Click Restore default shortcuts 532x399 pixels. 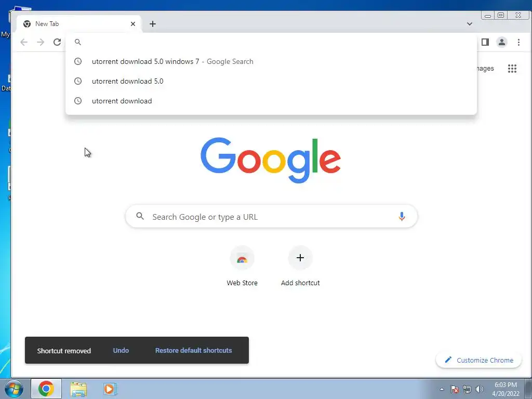pos(193,351)
